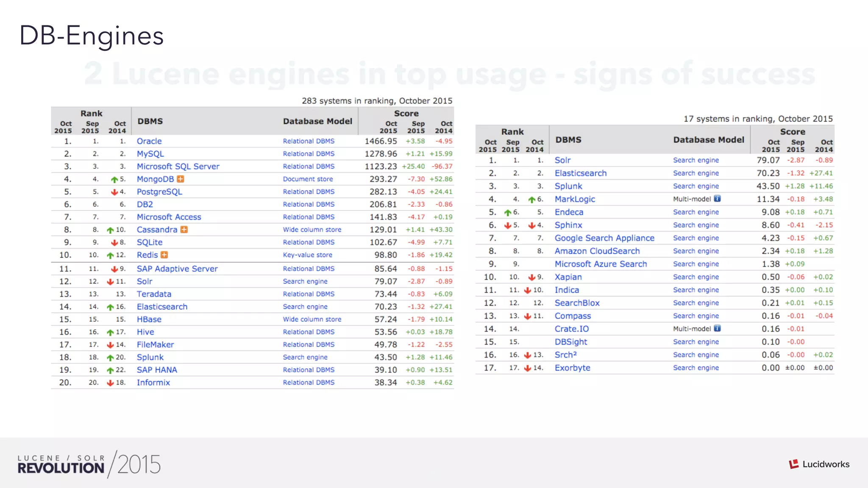Open the Cassandra link
The width and height of the screenshot is (868, 488).
(x=157, y=230)
